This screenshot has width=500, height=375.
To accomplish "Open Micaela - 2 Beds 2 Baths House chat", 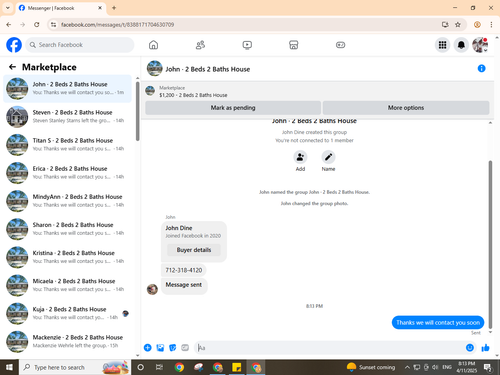I will click(x=68, y=285).
